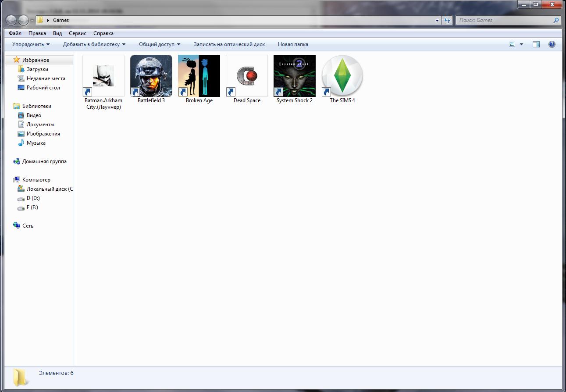Viewport: 566px width, 392px height.
Task: Select Избранное in navigation pane
Action: pyautogui.click(x=36, y=60)
